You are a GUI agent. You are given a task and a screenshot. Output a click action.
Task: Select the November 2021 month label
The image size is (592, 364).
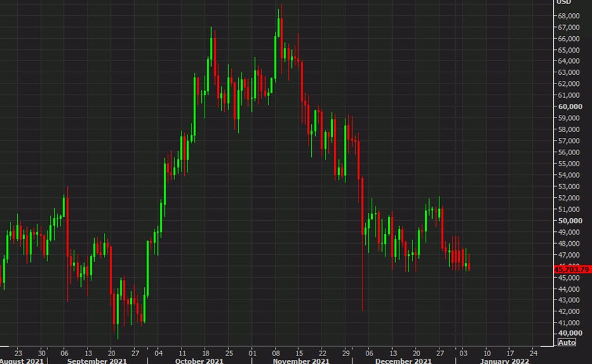pos(302,359)
